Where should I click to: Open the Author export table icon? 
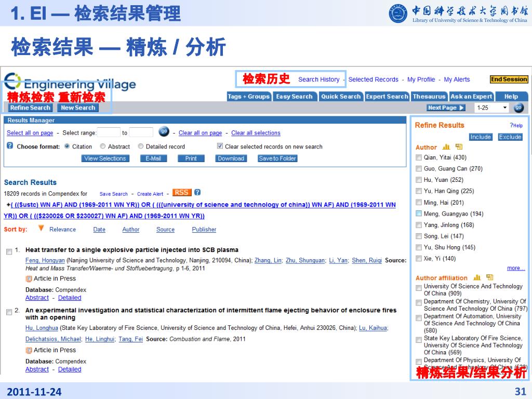point(459,147)
